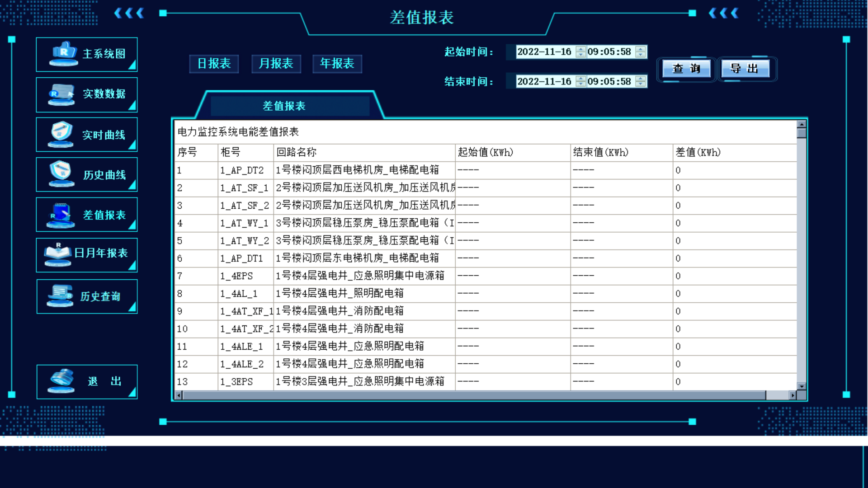Screen dimensions: 868x488
Task: Click the end time spinner up arrow
Action: click(x=640, y=79)
